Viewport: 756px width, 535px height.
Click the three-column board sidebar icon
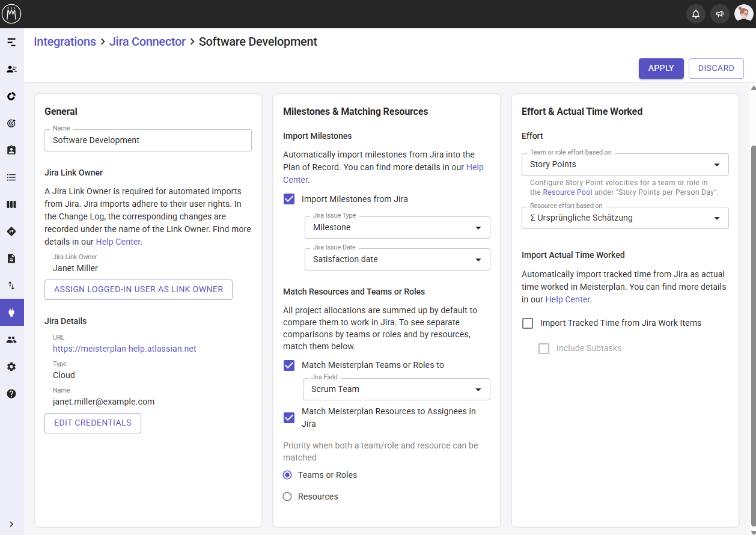tap(11, 204)
